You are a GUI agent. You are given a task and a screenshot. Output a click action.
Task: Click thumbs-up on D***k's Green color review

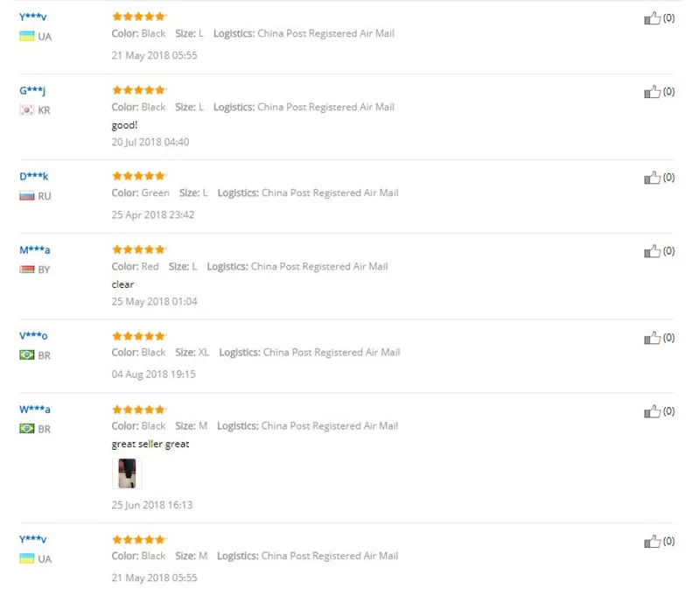[652, 178]
